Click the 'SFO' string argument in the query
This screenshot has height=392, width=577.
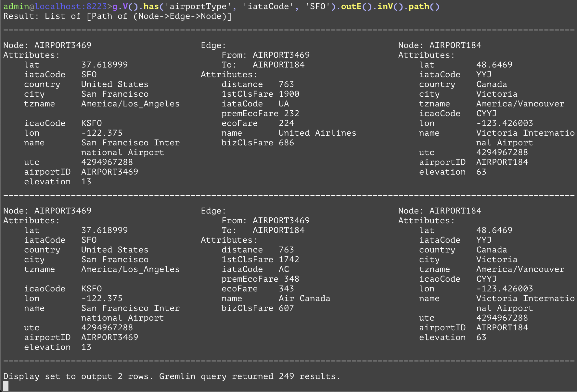(x=317, y=6)
